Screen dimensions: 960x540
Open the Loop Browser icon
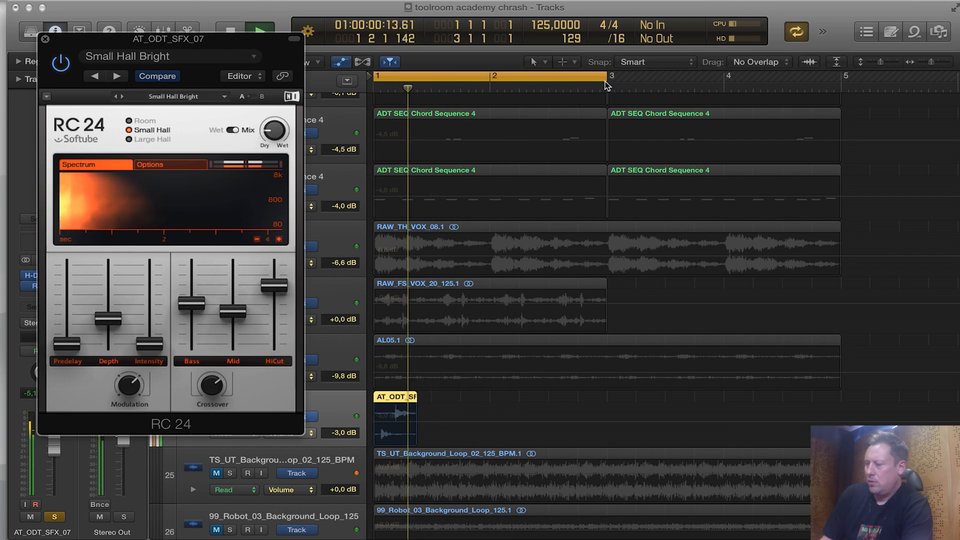[914, 32]
